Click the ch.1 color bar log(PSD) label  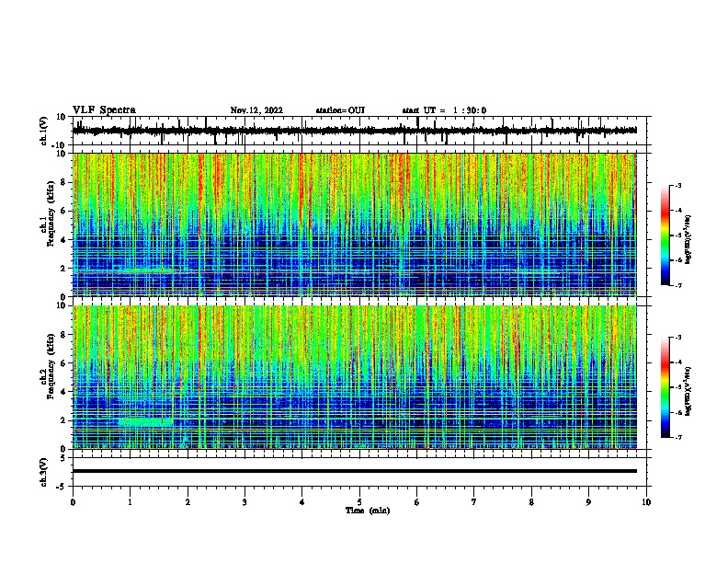(x=688, y=239)
